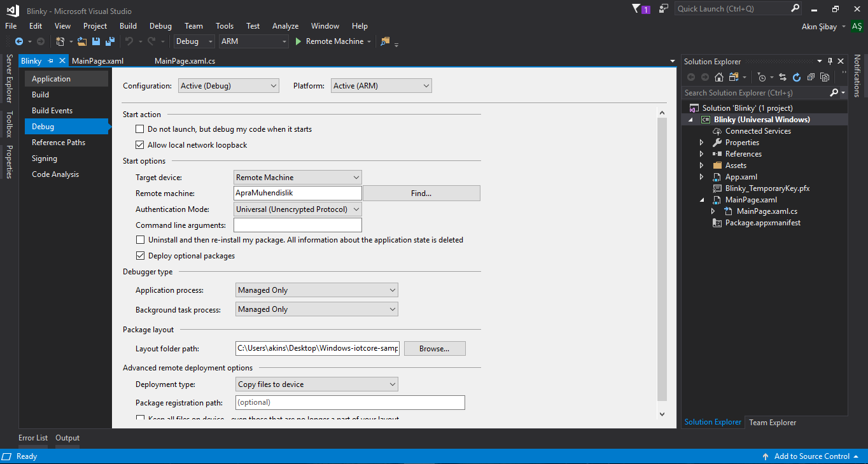Image resolution: width=868 pixels, height=464 pixels.
Task: Expand the References node
Action: (701, 154)
